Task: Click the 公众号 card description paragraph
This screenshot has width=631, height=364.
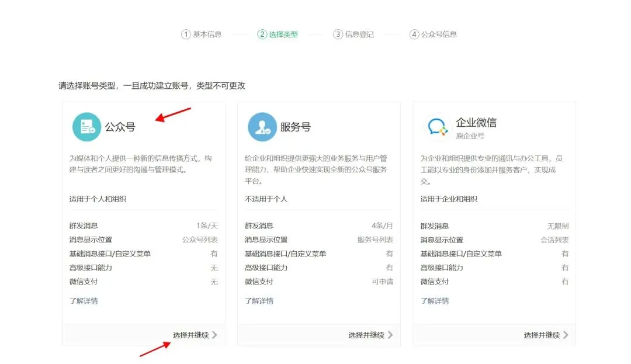Action: [140, 164]
